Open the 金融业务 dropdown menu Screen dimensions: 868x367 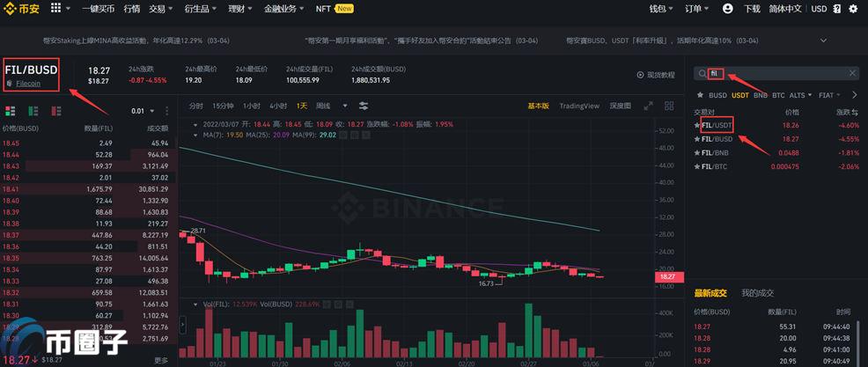[284, 9]
